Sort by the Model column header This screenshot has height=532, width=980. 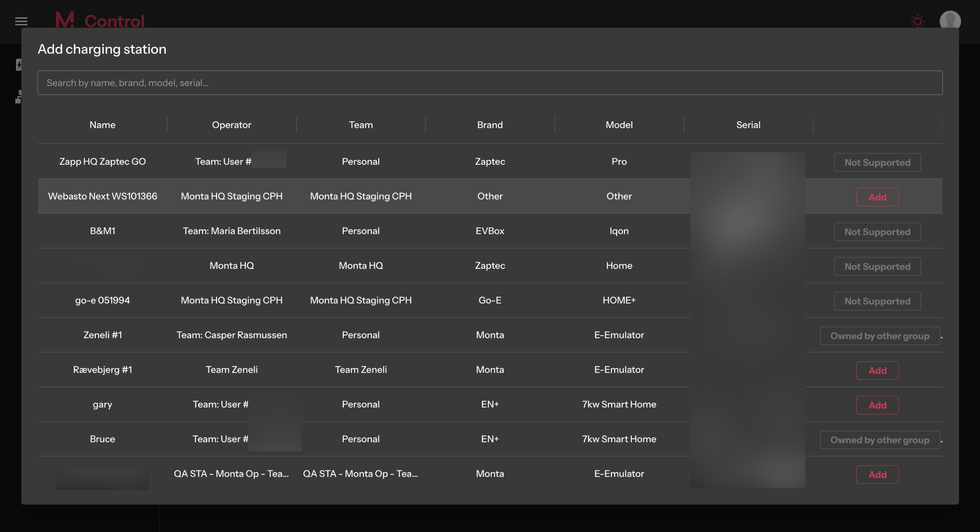pyautogui.click(x=619, y=125)
